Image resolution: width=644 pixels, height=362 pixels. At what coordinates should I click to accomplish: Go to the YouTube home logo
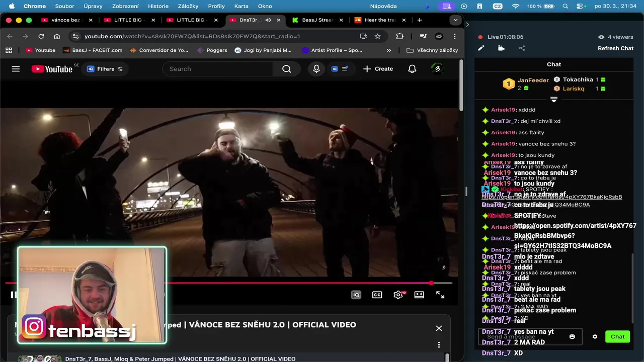click(x=52, y=69)
